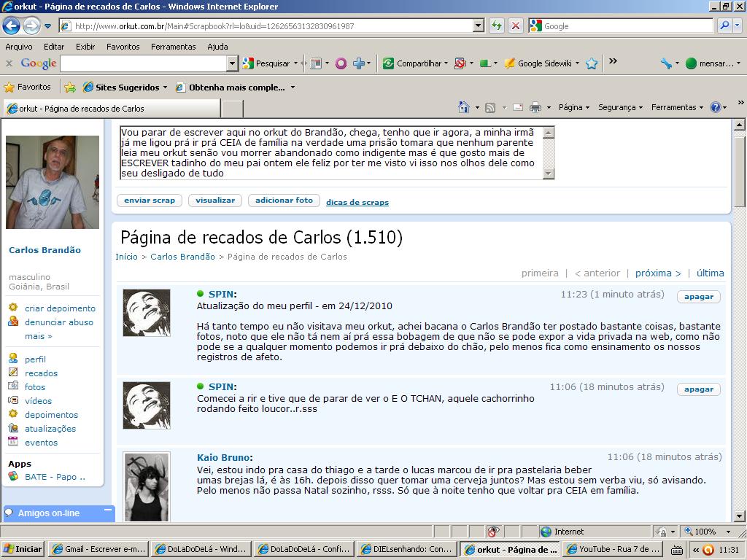Click the language keyboard tray icon

click(x=676, y=550)
